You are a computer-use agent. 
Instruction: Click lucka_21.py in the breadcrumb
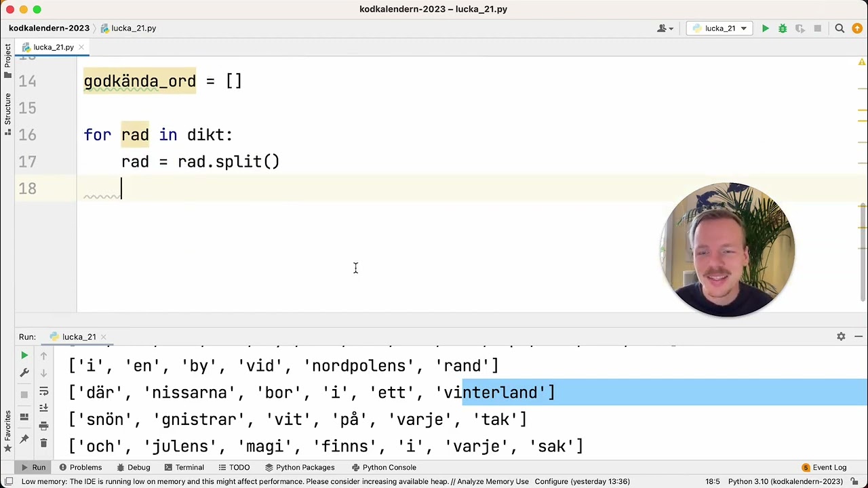coord(128,28)
